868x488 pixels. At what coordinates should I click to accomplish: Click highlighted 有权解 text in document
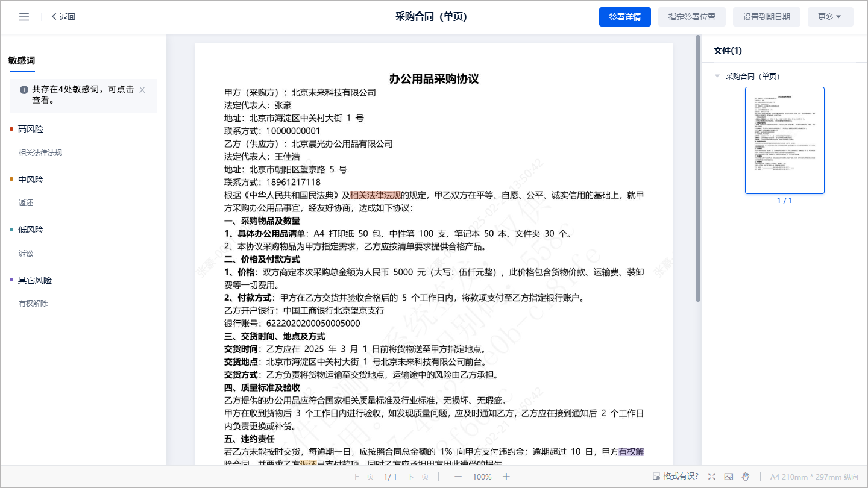[x=632, y=451]
